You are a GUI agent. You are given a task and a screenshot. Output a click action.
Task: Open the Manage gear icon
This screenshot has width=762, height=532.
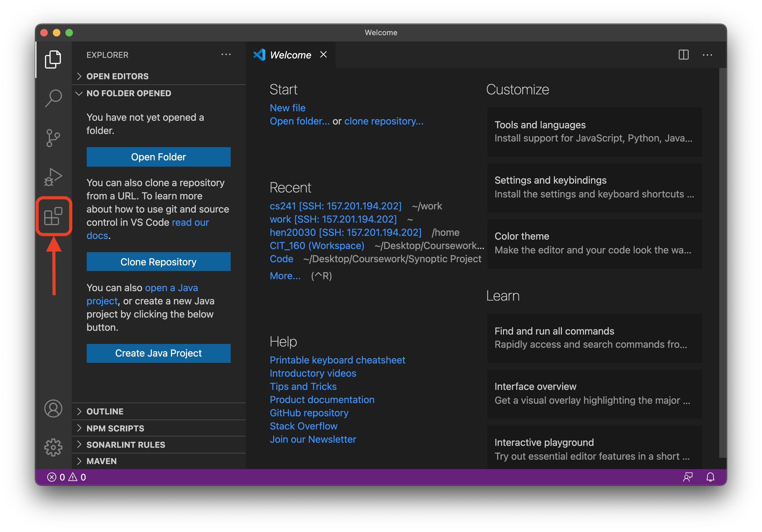coord(53,447)
